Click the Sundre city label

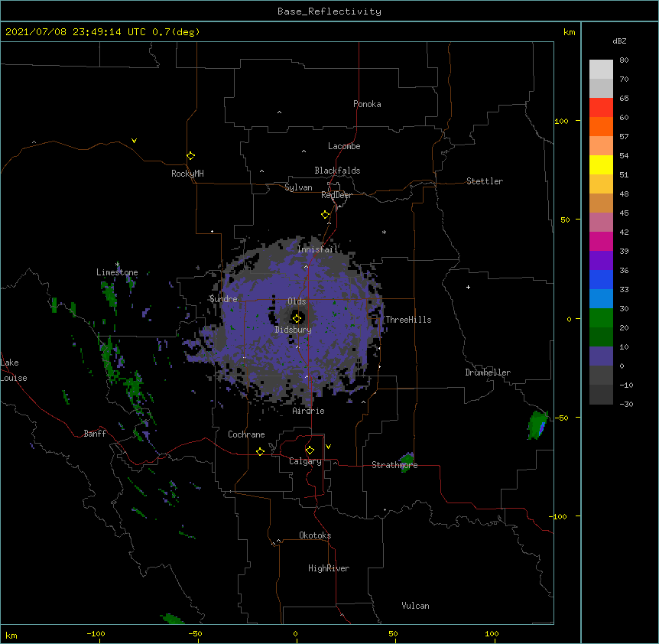[x=223, y=299]
